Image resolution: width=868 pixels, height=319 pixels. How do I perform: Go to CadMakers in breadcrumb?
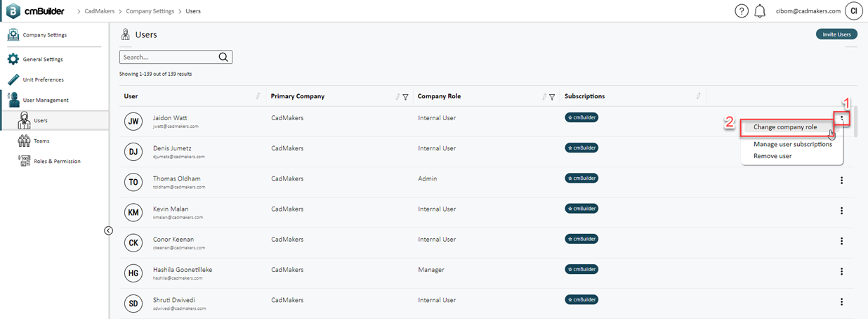point(100,11)
